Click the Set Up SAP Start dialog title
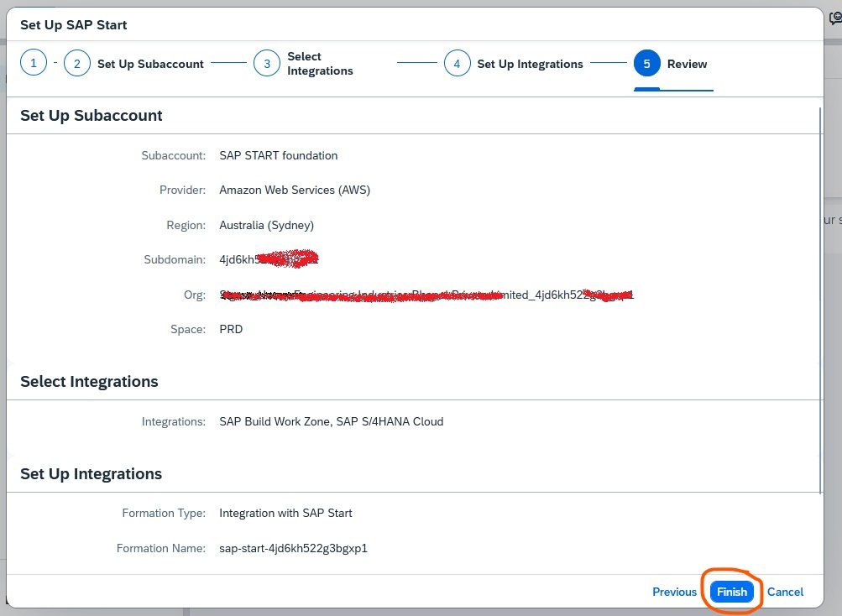Image resolution: width=842 pixels, height=616 pixels. [x=73, y=24]
